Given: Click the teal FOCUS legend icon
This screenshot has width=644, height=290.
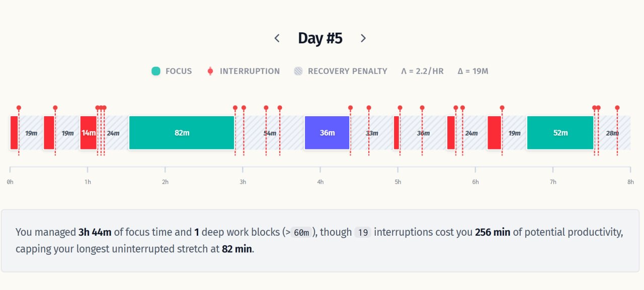Looking at the screenshot, I should (x=156, y=71).
